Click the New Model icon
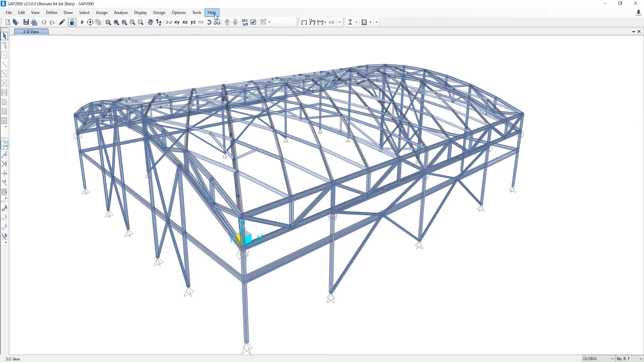 [8, 22]
